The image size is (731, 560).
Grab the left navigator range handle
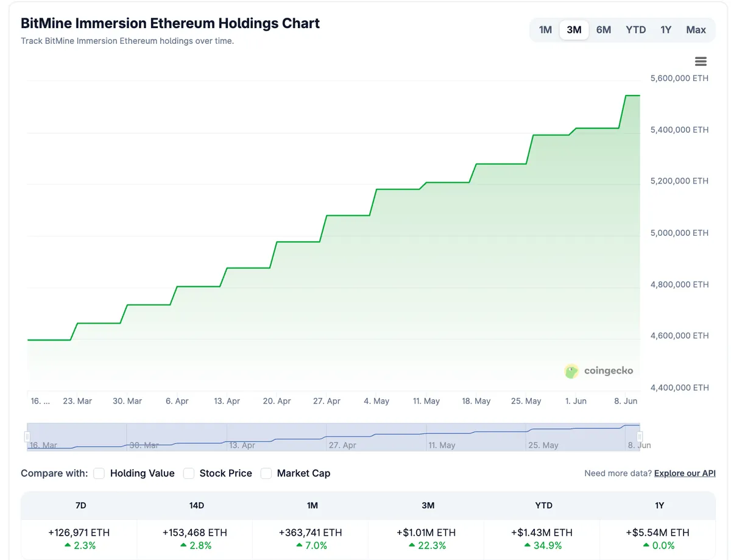[x=27, y=437]
